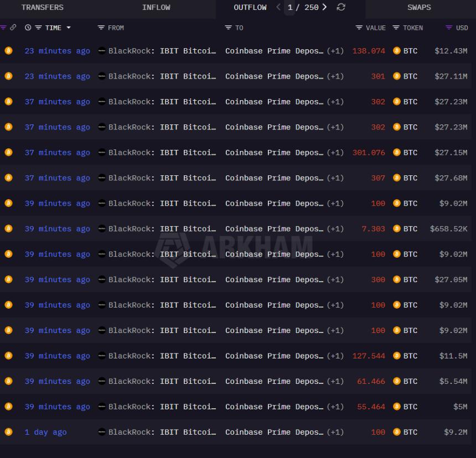Image resolution: width=476 pixels, height=458 pixels.
Task: Toggle the leftmost purple filter icon in the header
Action: click(x=4, y=28)
